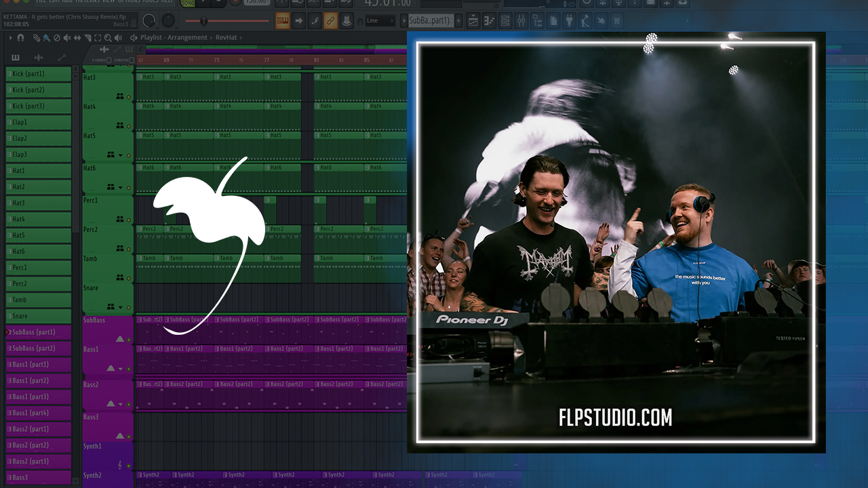Open the Line snap mode dropdown
868x488 pixels.
(x=380, y=21)
